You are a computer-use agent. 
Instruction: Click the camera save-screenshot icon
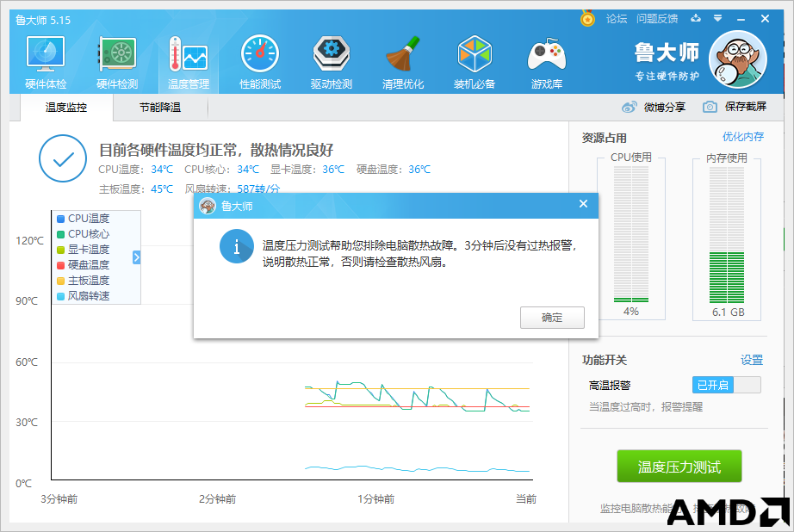pos(710,107)
